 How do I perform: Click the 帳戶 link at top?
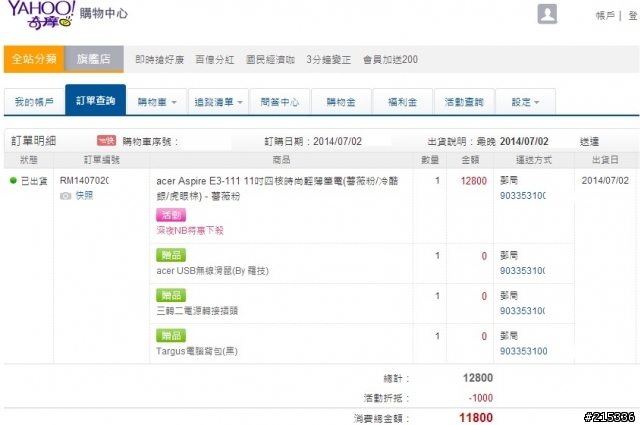click(605, 16)
